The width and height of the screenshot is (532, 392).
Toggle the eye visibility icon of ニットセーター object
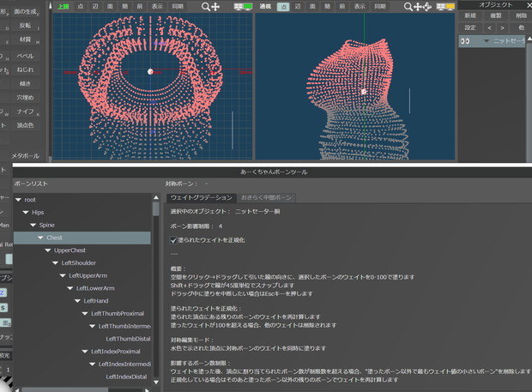(x=465, y=41)
